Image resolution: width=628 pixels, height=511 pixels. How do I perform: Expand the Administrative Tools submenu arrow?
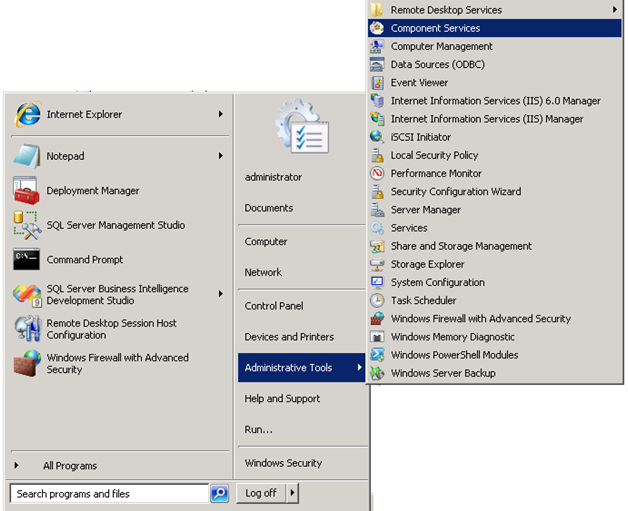359,367
